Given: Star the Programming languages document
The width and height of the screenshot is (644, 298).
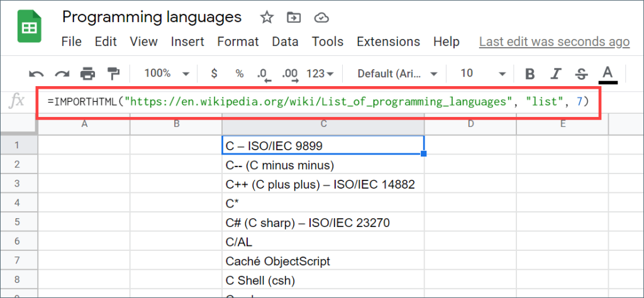Looking at the screenshot, I should (267, 17).
